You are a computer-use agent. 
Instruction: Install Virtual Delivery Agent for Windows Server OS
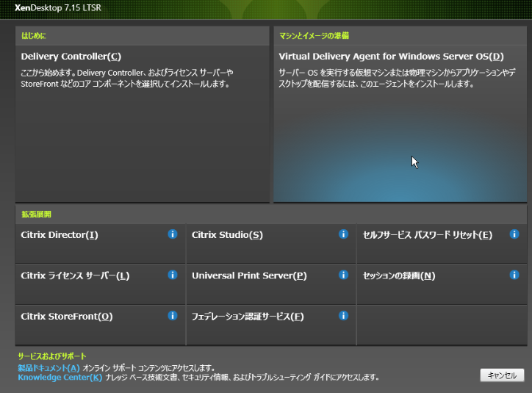400,124
